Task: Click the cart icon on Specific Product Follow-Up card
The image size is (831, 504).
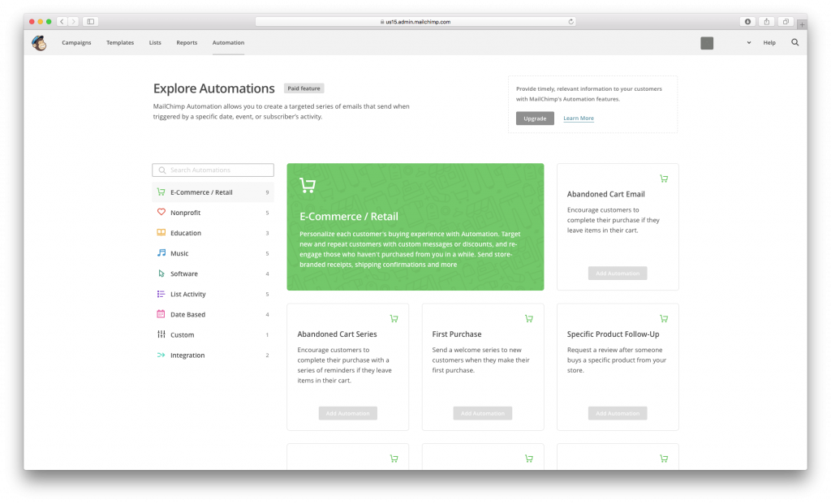Action: pos(664,318)
